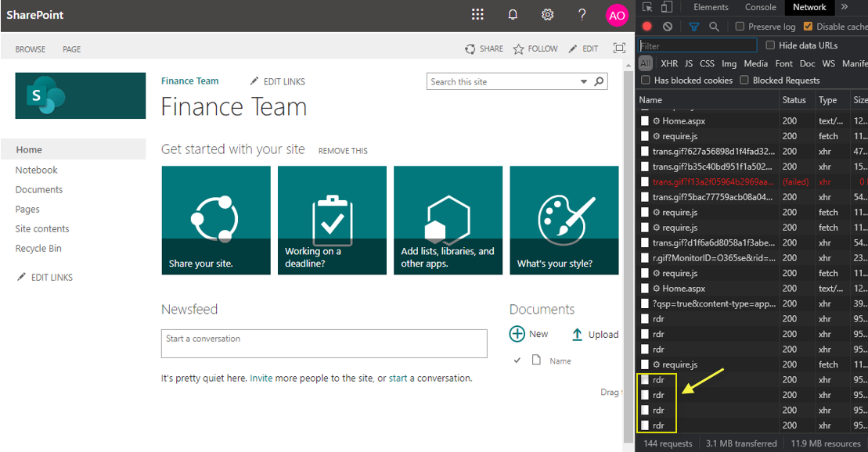868x452 pixels.
Task: Click the Invite link in newsfeed text
Action: click(261, 378)
